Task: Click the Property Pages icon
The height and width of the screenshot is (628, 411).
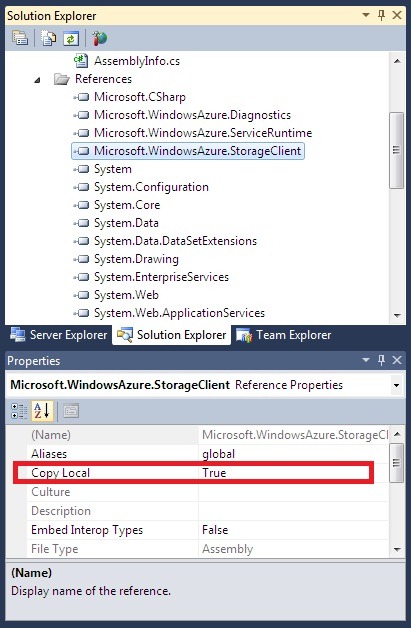Action: 71,411
